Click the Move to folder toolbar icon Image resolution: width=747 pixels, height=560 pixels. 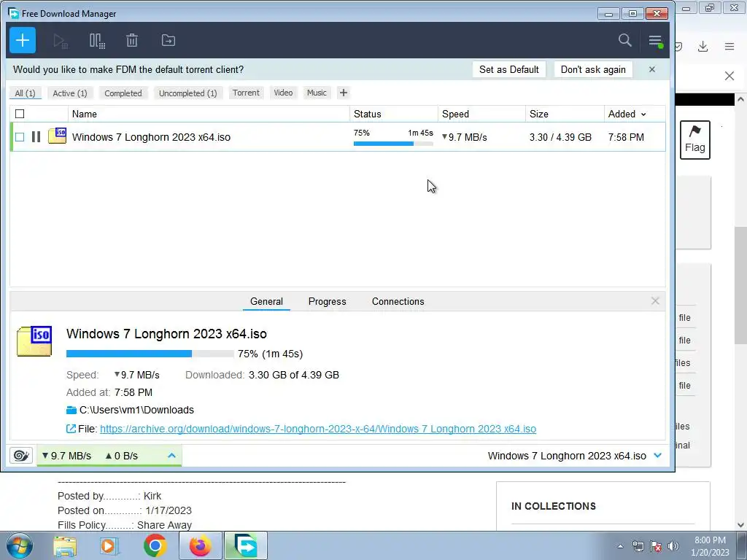(169, 41)
